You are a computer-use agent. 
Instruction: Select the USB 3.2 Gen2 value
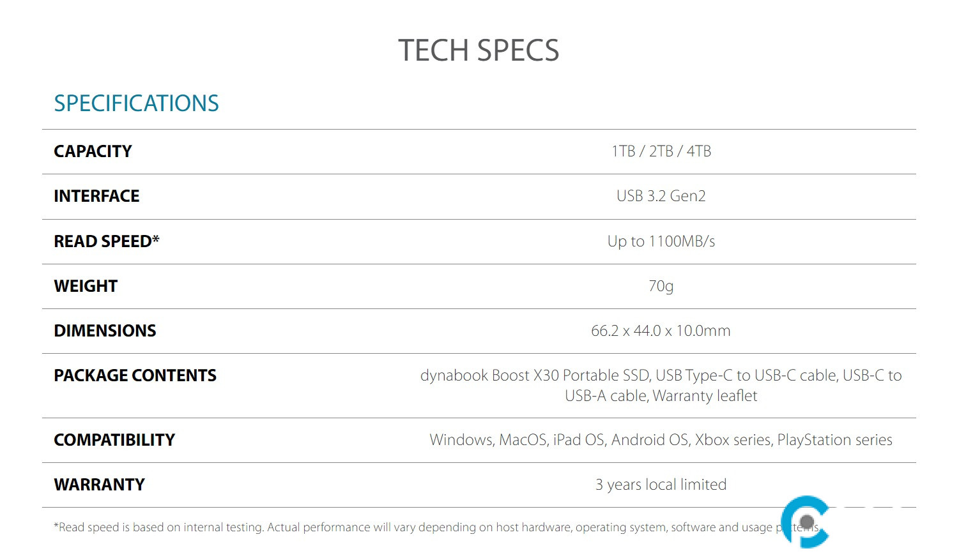(x=661, y=196)
